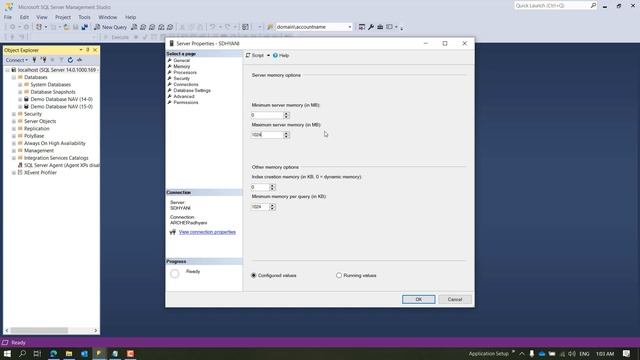Image resolution: width=640 pixels, height=360 pixels.
Task: Select Demo Database NAV (15-0) in the tree
Action: tap(61, 107)
